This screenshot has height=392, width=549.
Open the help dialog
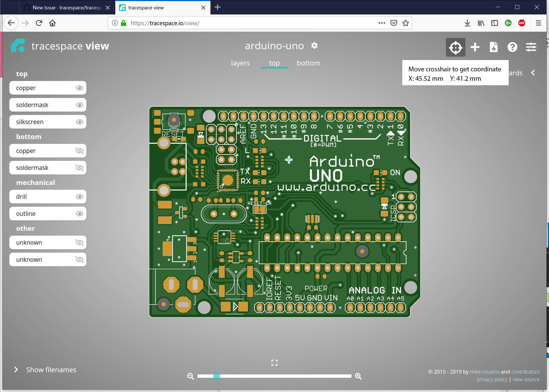point(512,47)
